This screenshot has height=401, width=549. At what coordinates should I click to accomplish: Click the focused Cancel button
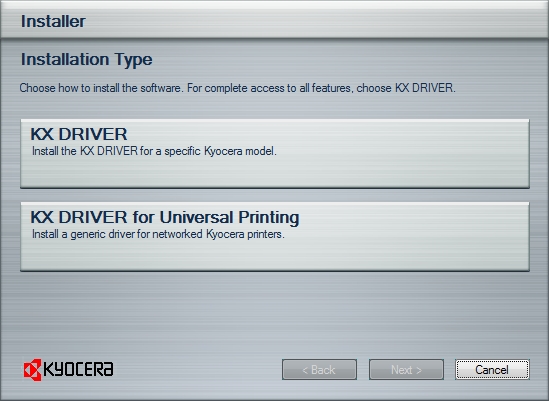coord(492,369)
